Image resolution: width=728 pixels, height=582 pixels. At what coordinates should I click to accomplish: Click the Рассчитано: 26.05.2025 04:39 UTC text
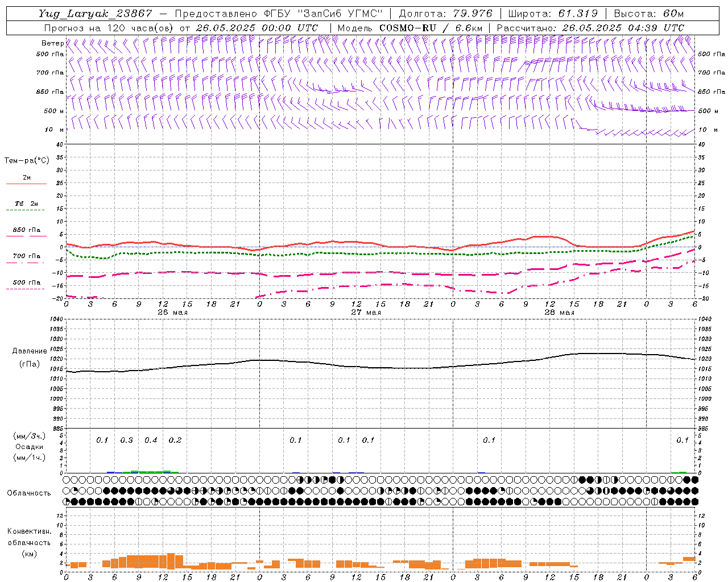(590, 28)
